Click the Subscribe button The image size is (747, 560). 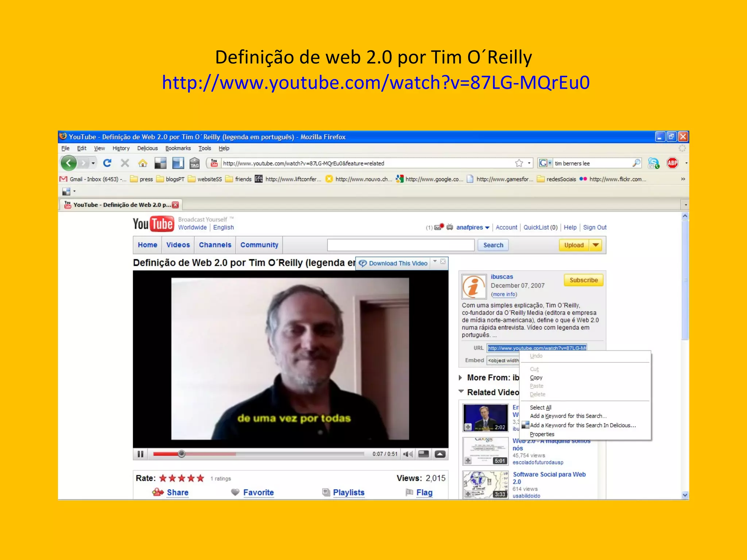pos(584,280)
